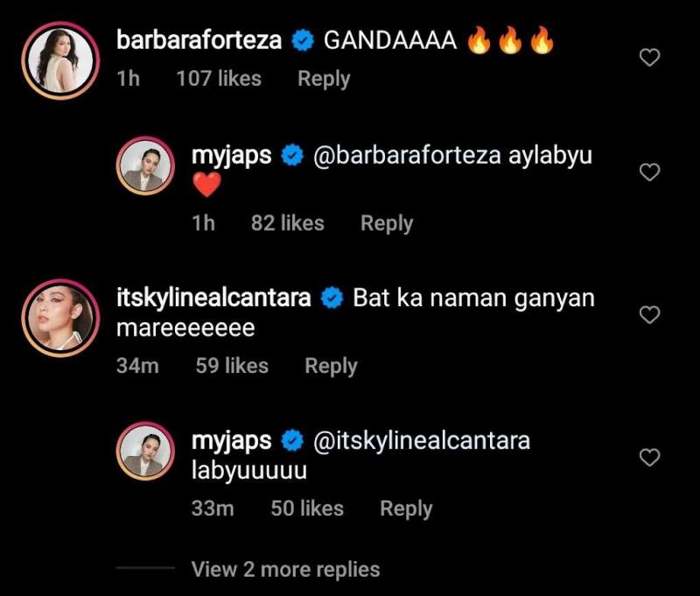Reply to itskylinealcantara's comment
Viewport: 700px width, 596px height.
click(331, 366)
